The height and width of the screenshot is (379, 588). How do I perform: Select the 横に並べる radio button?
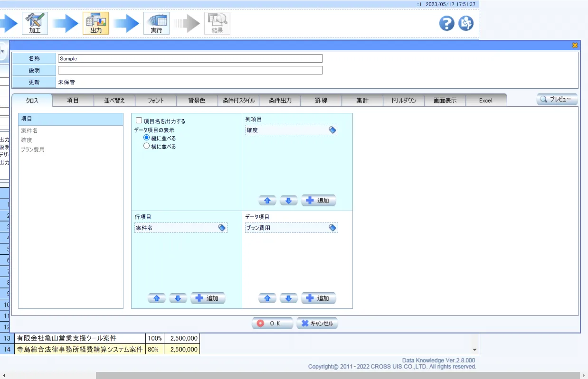(147, 147)
